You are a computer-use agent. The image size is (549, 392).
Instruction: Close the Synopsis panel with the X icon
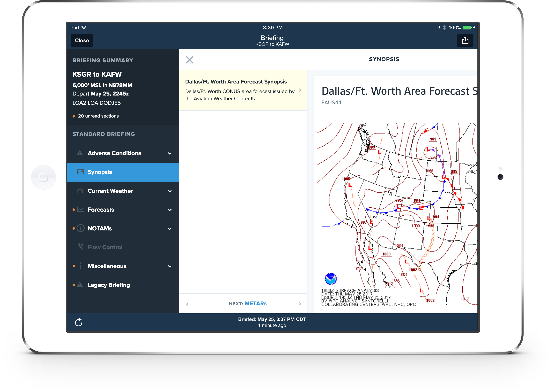pos(190,60)
